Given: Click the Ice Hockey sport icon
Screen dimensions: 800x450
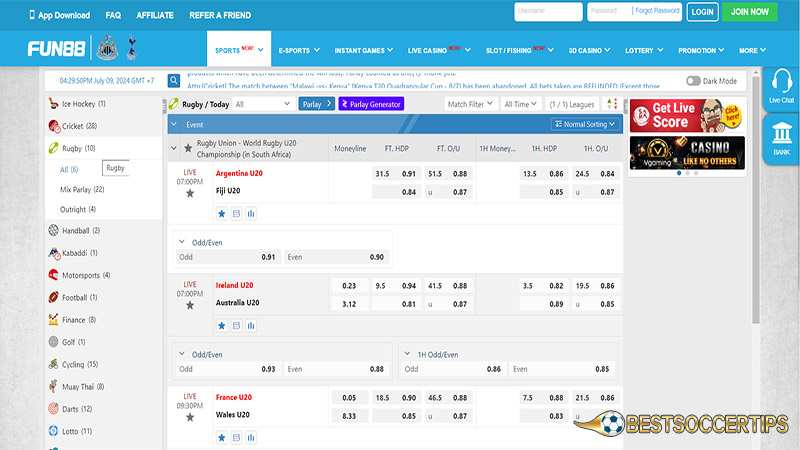Looking at the screenshot, I should pyautogui.click(x=54, y=104).
